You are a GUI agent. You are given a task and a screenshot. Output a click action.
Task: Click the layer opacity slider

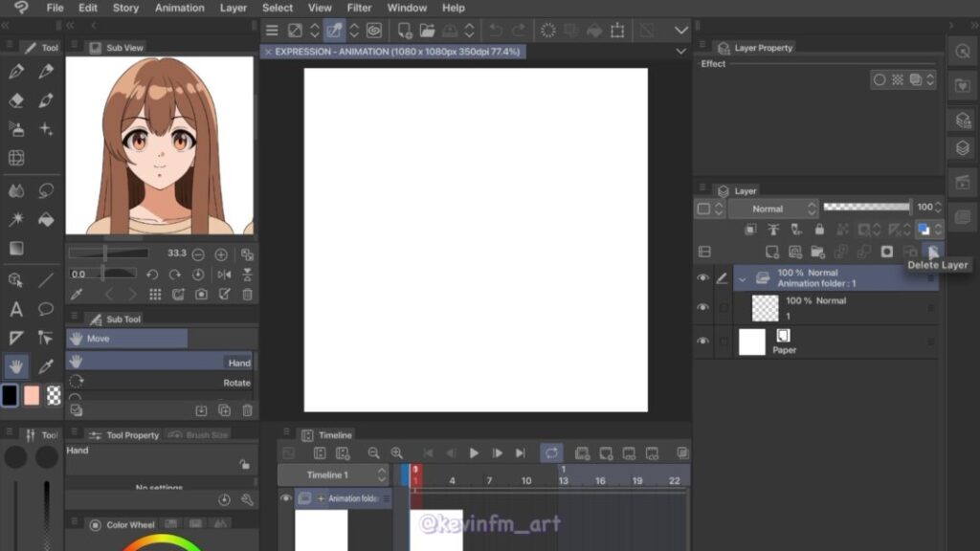(866, 207)
